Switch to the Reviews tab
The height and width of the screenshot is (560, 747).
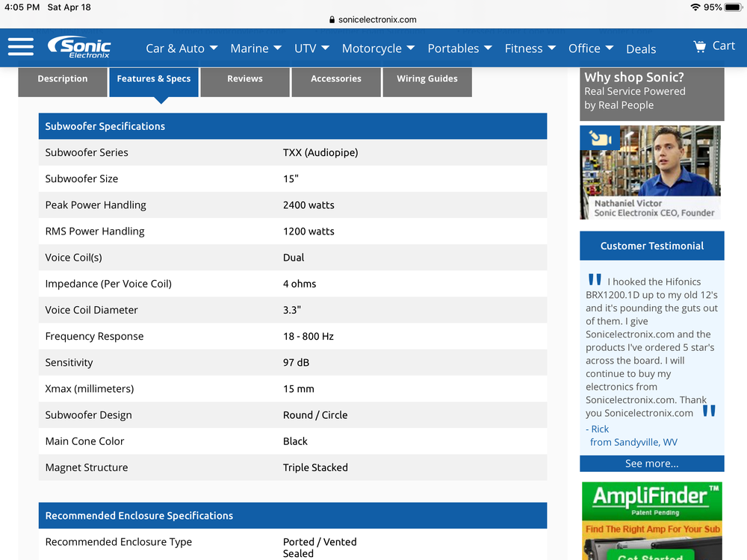245,82
